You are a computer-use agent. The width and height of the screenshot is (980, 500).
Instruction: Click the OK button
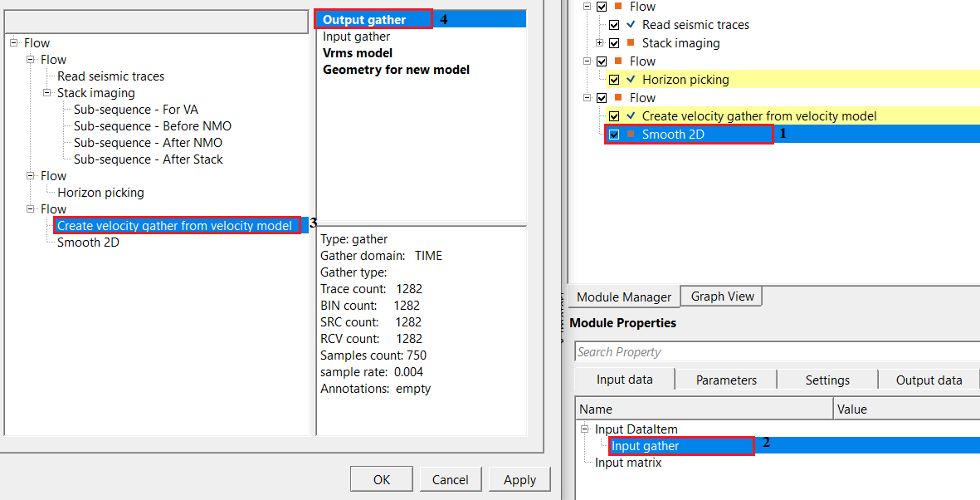(381, 479)
